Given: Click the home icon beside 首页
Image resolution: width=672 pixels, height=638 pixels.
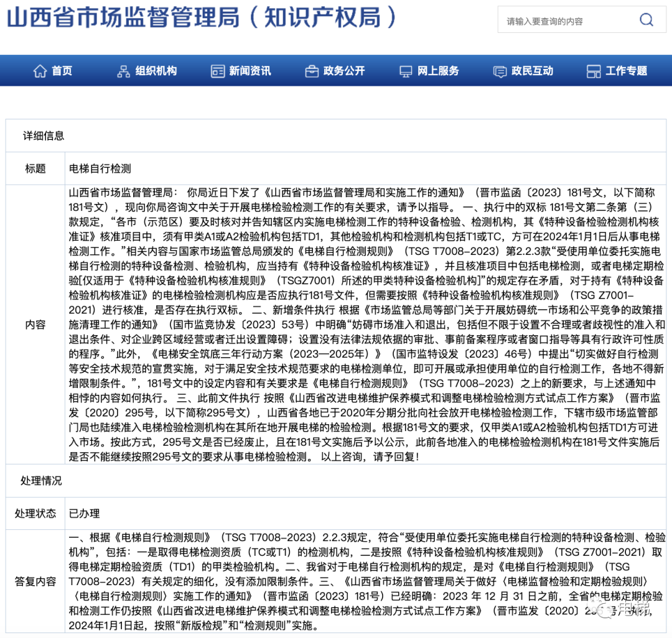Looking at the screenshot, I should [40, 71].
